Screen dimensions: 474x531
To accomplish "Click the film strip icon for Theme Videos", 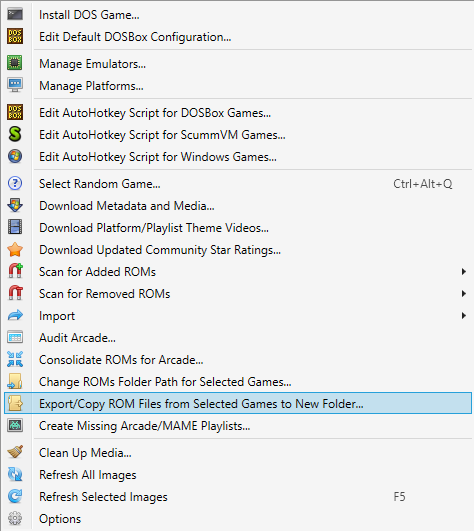I will coord(15,227).
